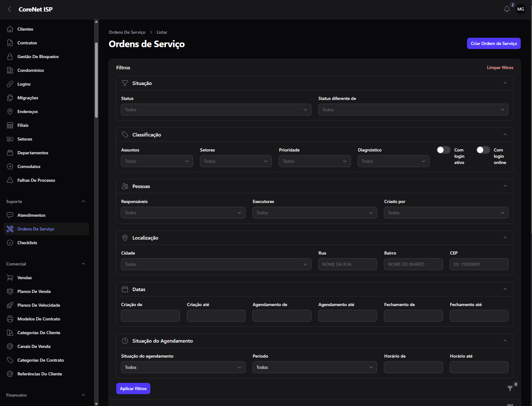
Task: Open the Status dropdown
Action: click(x=216, y=110)
